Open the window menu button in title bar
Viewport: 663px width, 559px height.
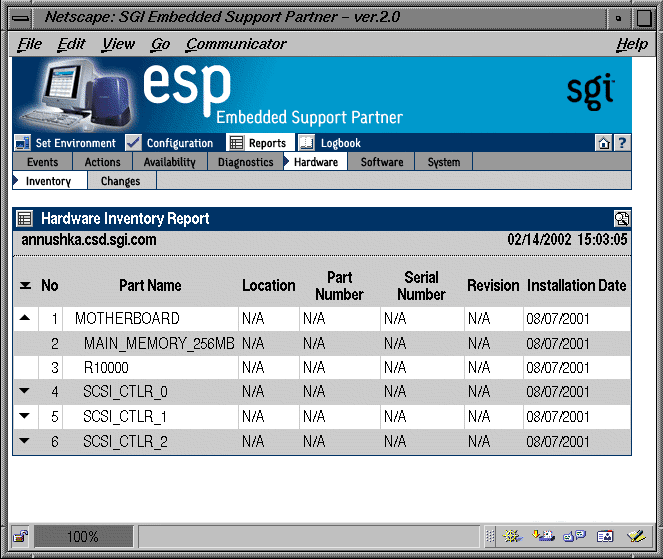click(20, 18)
